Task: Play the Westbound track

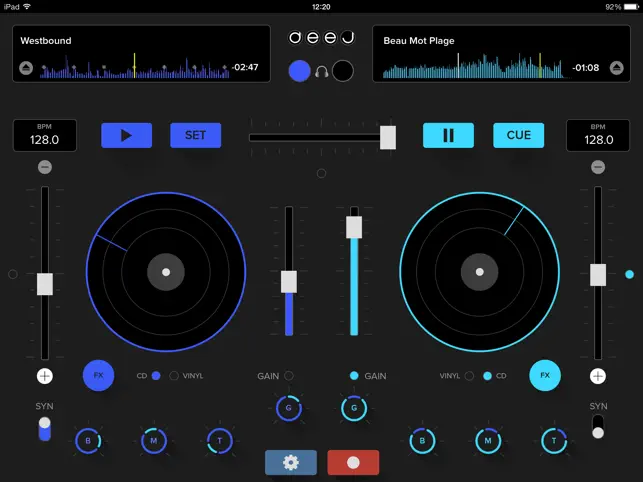Action: [x=127, y=135]
